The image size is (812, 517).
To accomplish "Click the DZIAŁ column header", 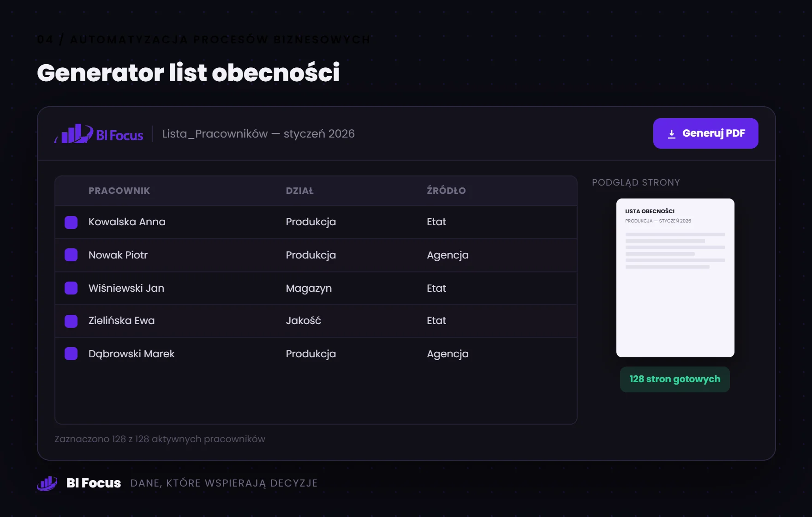I will click(x=299, y=191).
